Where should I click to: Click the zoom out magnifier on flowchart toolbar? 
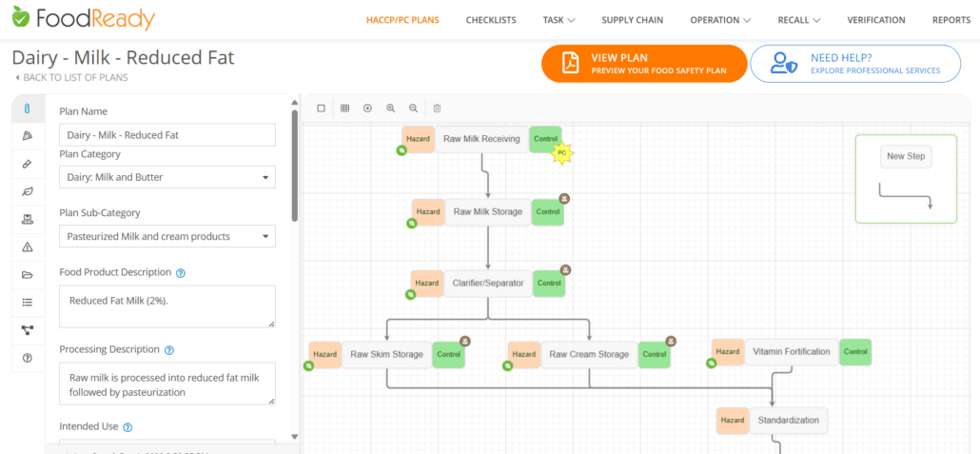pos(413,109)
